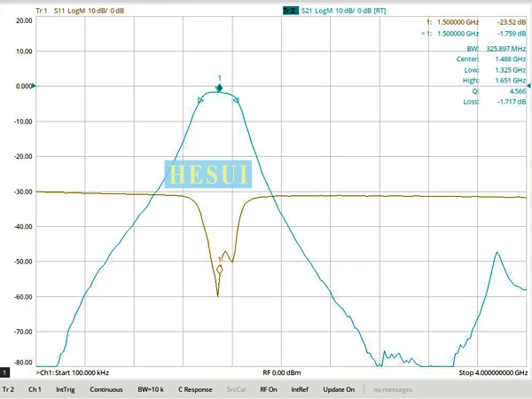Click the window number 1 box at bottom-left
532x399 pixels.
tap(4, 373)
